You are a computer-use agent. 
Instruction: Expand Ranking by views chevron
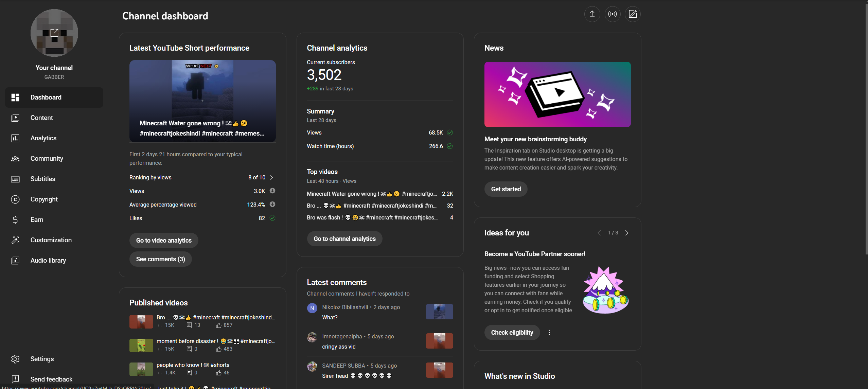point(272,177)
